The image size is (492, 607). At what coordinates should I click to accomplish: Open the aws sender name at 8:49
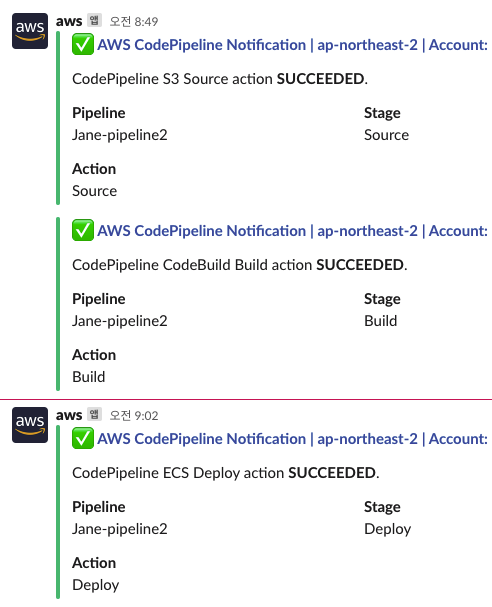click(69, 21)
